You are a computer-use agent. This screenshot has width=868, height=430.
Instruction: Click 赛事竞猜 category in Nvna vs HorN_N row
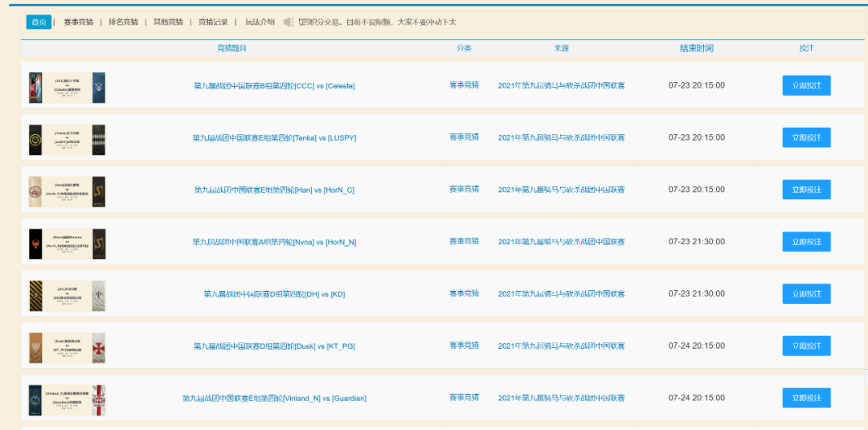click(464, 241)
